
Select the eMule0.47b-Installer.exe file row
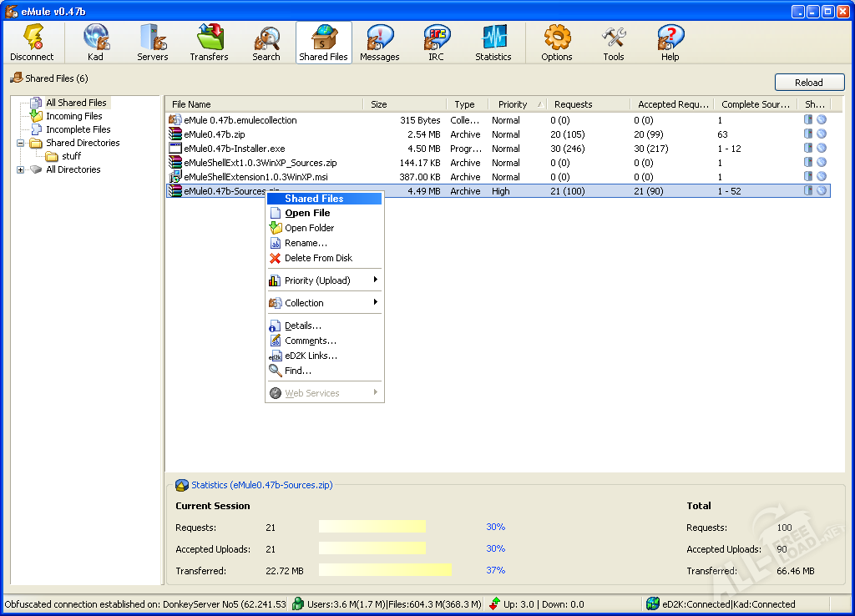[498, 149]
